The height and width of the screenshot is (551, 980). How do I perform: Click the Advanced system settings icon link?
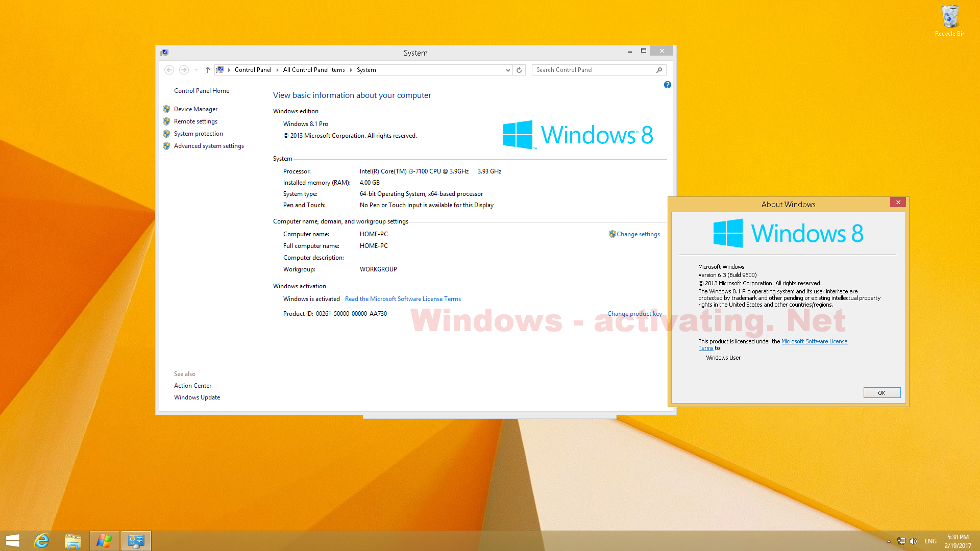[x=209, y=145]
